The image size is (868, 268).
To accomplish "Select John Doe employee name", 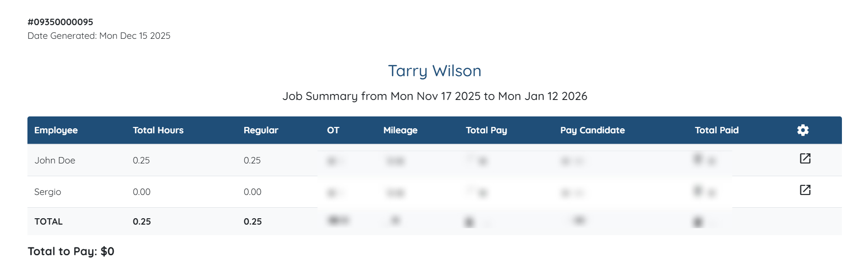I will [55, 160].
